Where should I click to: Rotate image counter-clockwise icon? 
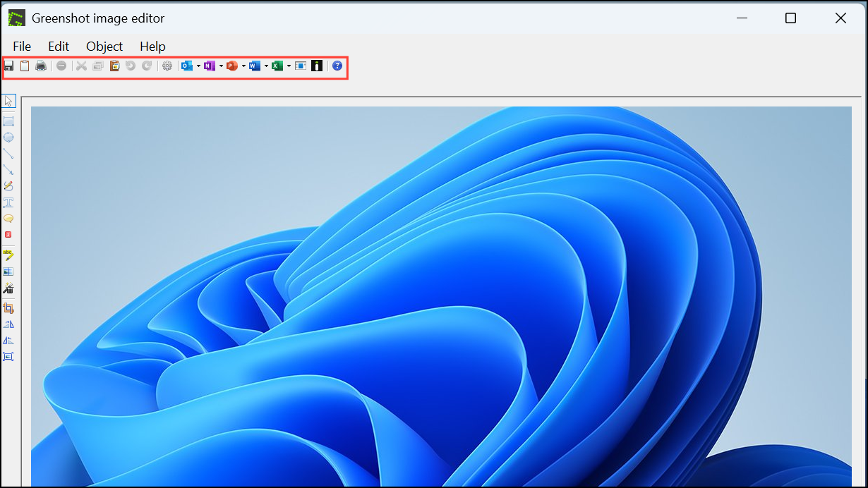8,341
